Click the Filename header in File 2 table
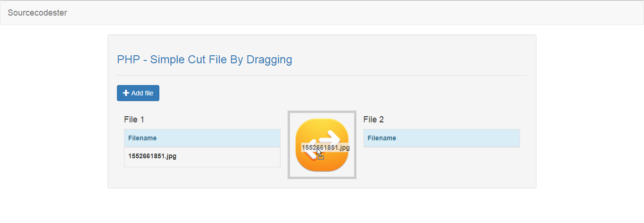The width and height of the screenshot is (644, 223). click(x=382, y=138)
